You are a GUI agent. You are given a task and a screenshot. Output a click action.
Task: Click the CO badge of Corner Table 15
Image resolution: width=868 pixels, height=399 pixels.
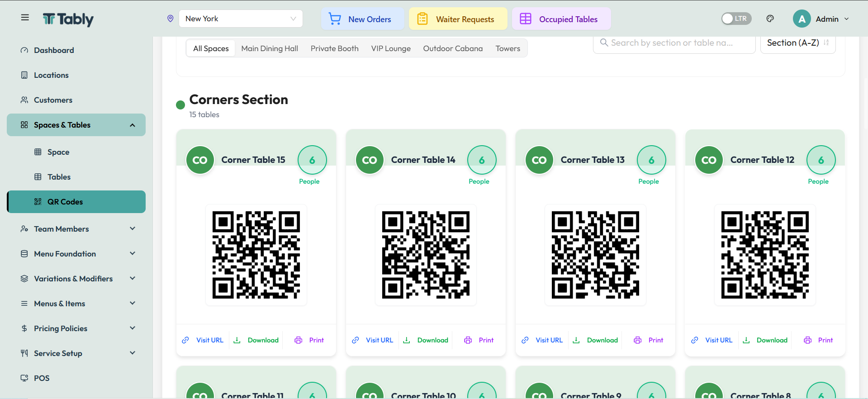(200, 160)
